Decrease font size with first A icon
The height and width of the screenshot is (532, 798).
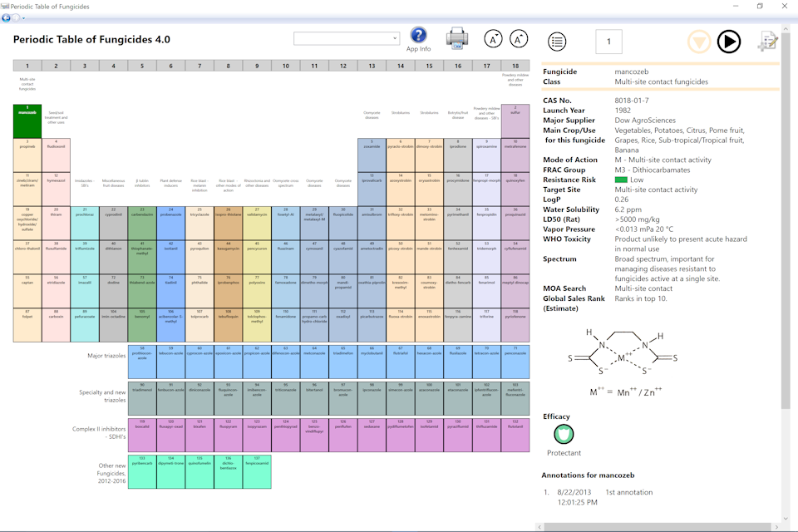[494, 39]
